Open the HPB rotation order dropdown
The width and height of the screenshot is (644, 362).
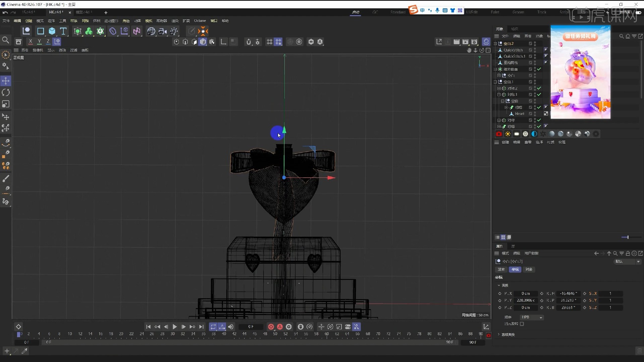pyautogui.click(x=532, y=317)
